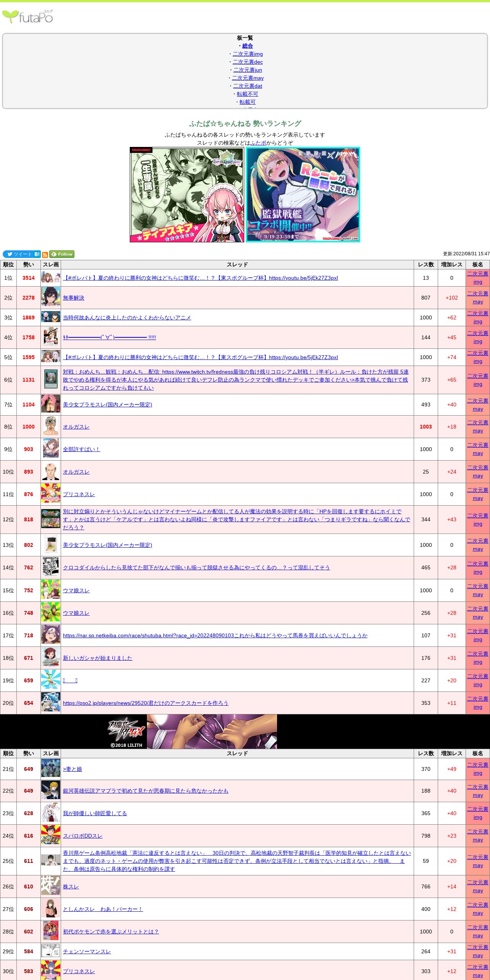Open thumbnail for rank 1 thread
This screenshot has height=980, width=490.
point(51,278)
